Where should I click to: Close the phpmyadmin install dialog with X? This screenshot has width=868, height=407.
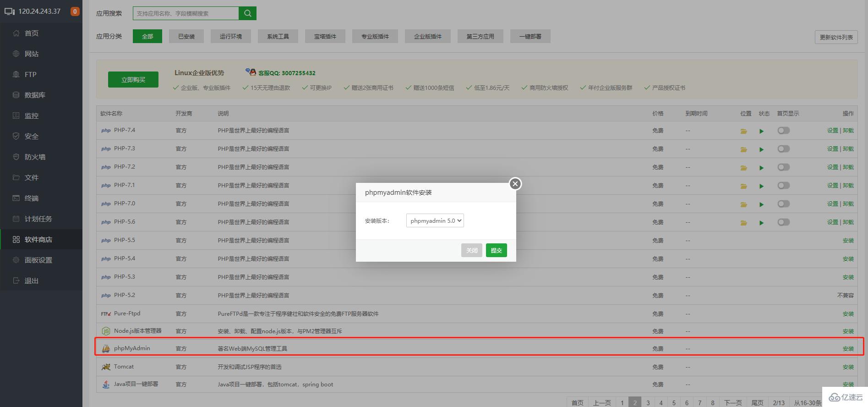(x=515, y=184)
